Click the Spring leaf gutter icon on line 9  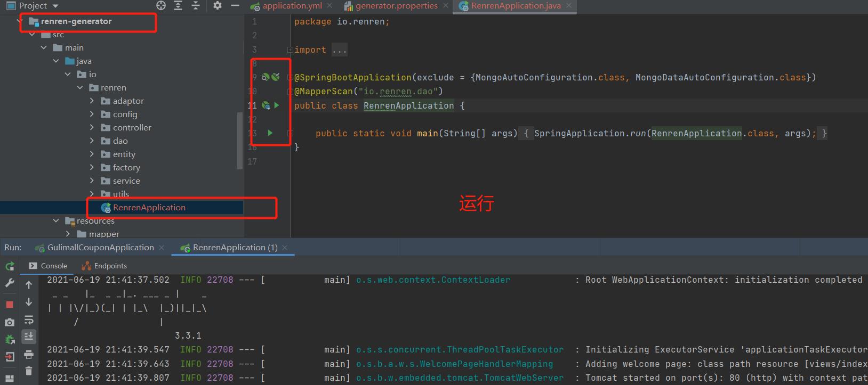[276, 77]
